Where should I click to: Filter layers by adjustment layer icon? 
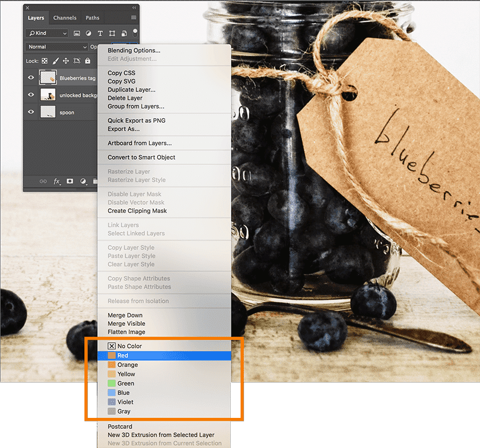88,34
